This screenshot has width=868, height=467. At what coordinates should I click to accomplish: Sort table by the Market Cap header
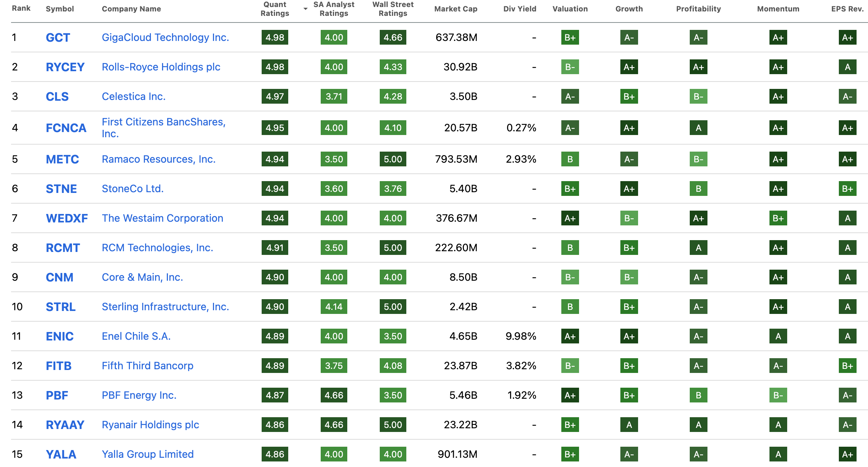tap(455, 9)
